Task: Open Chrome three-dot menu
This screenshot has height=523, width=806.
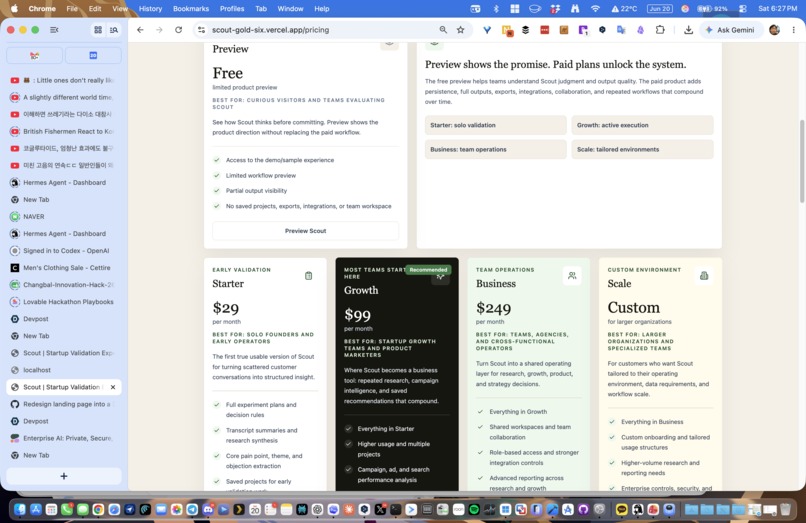Action: [794, 30]
